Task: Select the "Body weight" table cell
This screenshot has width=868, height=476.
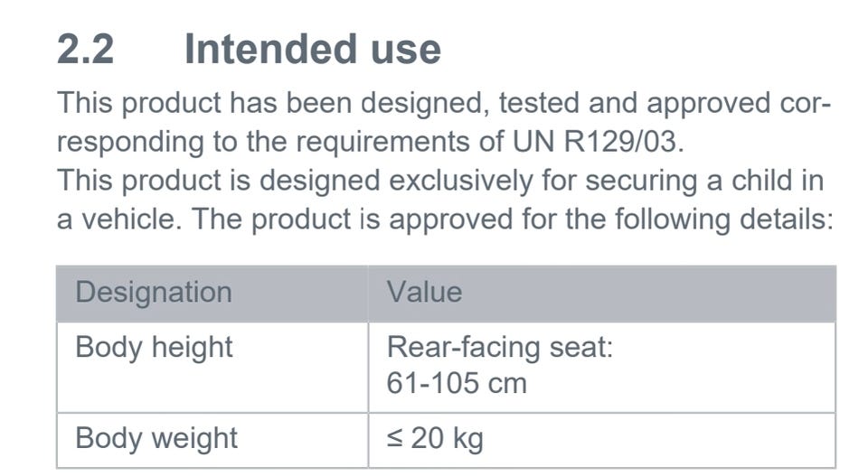Action: pos(156,438)
